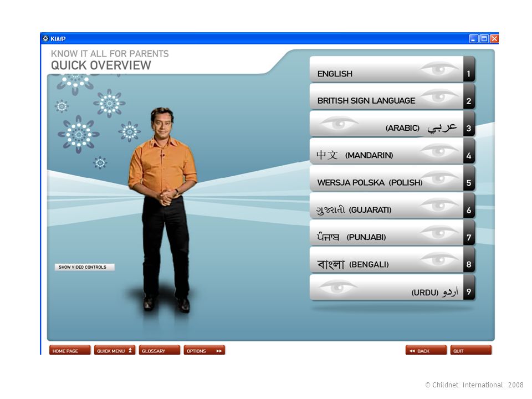The height and width of the screenshot is (399, 532).
Task: Open Options menu
Action: click(x=204, y=350)
